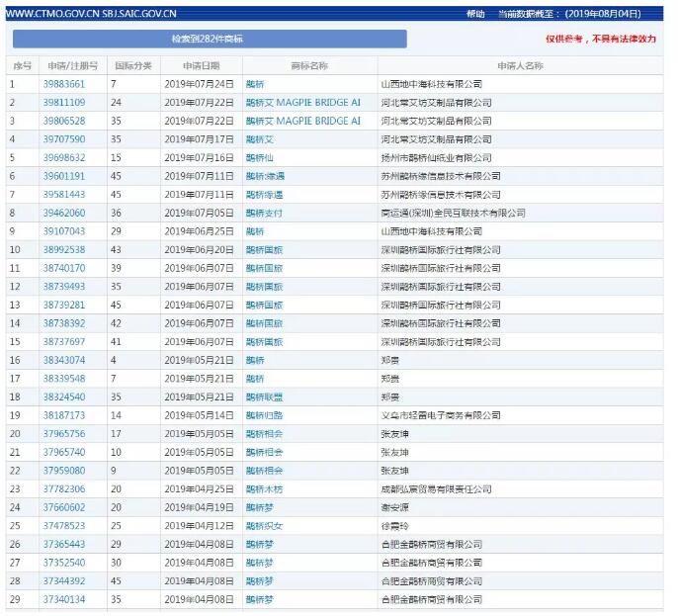Open registration number 38737697
The width and height of the screenshot is (678, 616).
pyautogui.click(x=64, y=342)
